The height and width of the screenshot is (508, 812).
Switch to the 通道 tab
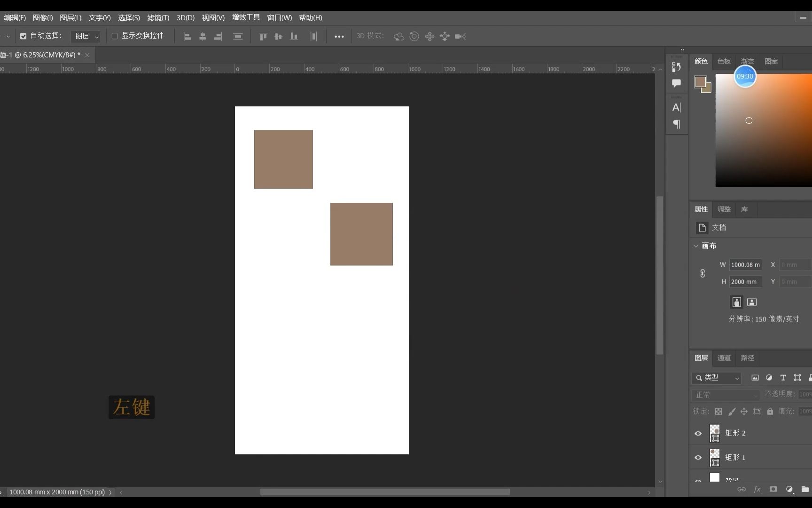724,358
